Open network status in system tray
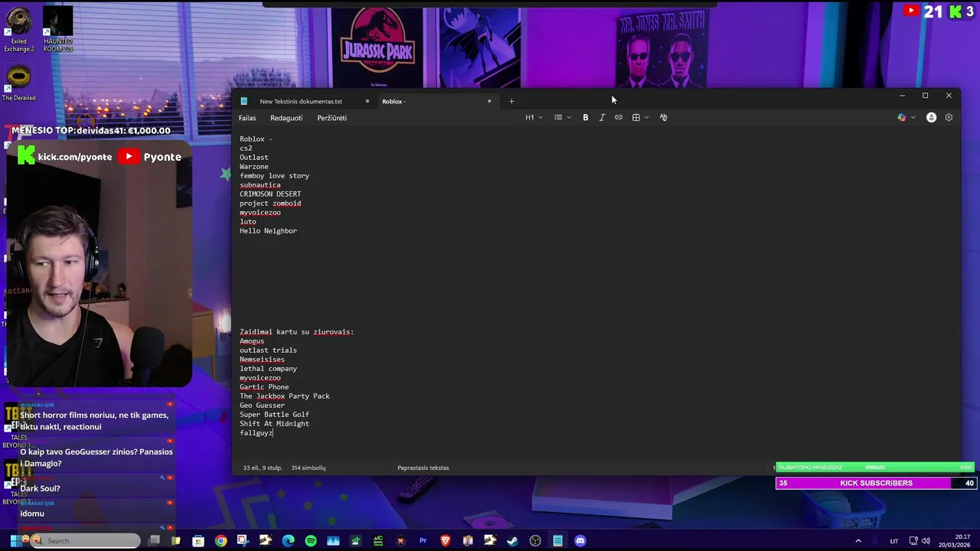Viewport: 980px width, 551px height. point(913,541)
